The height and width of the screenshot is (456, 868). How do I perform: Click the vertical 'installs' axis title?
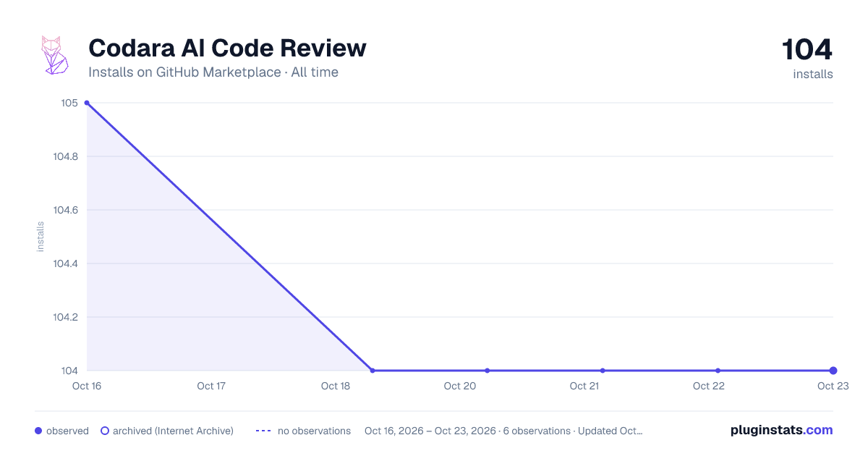pyautogui.click(x=41, y=237)
